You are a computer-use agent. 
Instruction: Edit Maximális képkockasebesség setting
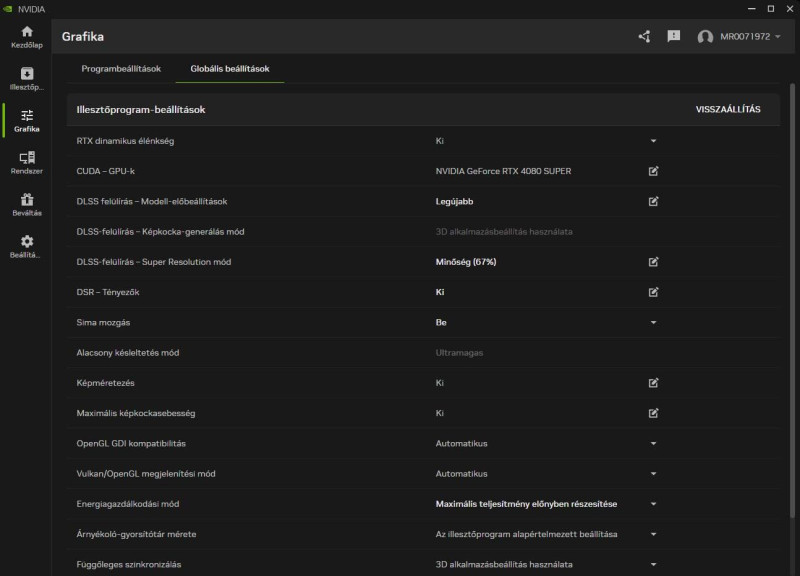(x=653, y=413)
